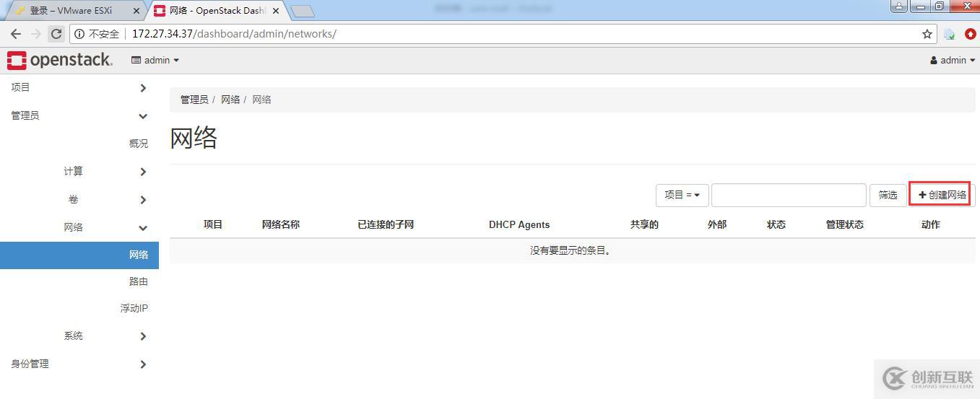Open the 路由 routers page

(x=139, y=281)
